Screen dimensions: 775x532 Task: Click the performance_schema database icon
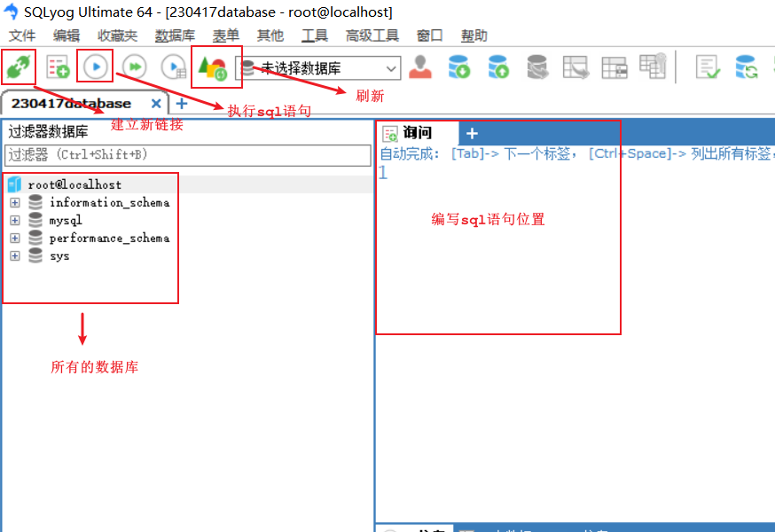pyautogui.click(x=35, y=239)
